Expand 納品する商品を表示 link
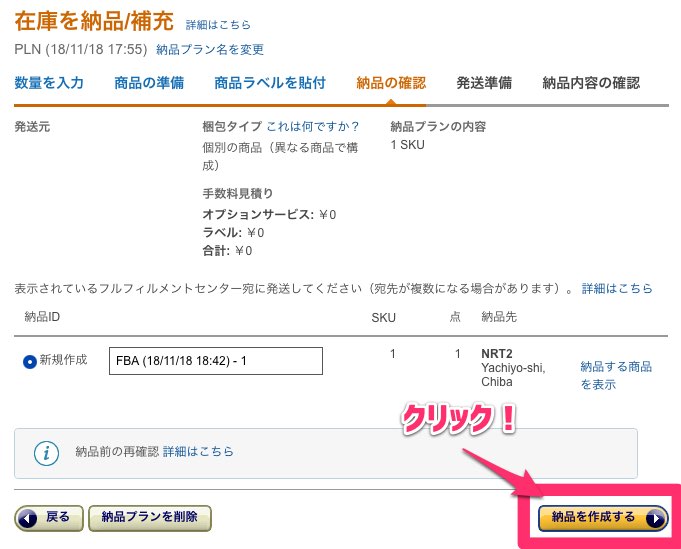 point(616,375)
